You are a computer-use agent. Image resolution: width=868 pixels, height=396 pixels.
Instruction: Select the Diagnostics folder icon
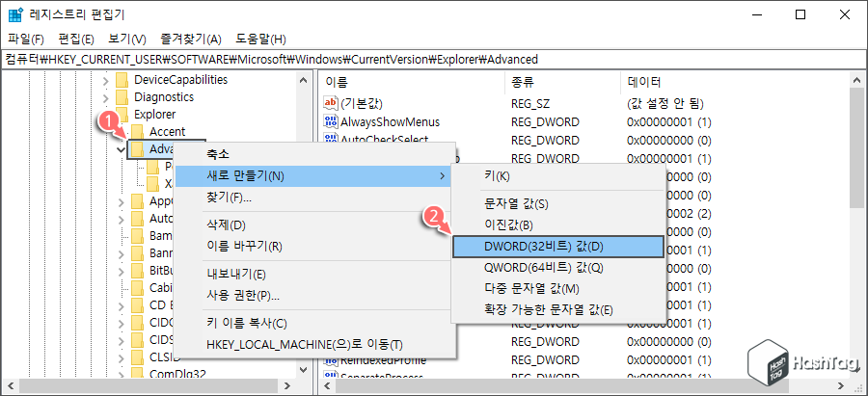[122, 97]
